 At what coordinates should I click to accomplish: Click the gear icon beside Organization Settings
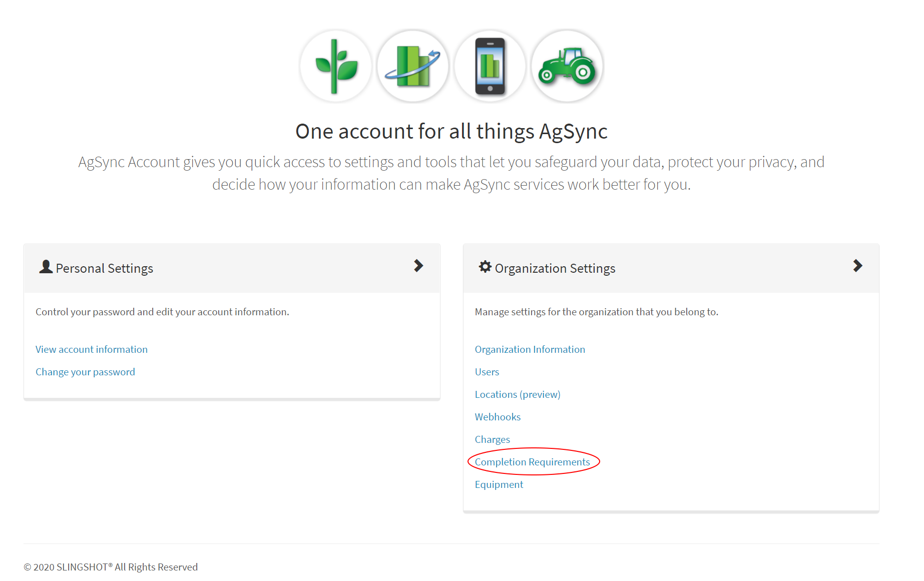pyautogui.click(x=485, y=267)
